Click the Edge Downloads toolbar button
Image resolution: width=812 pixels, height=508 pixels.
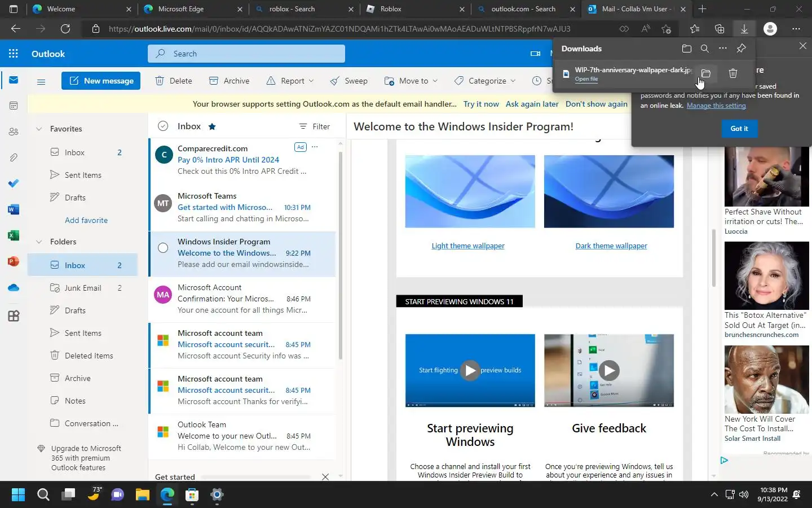point(744,29)
